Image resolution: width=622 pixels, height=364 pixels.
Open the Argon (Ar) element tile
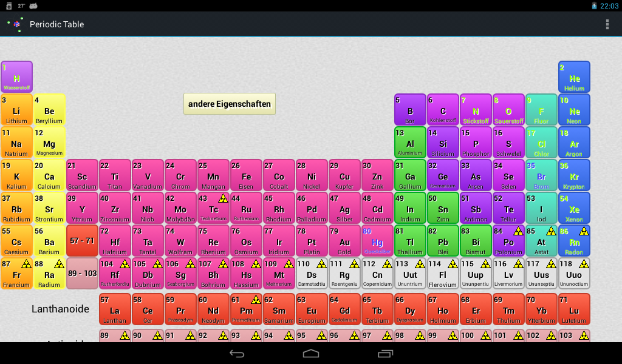(574, 143)
